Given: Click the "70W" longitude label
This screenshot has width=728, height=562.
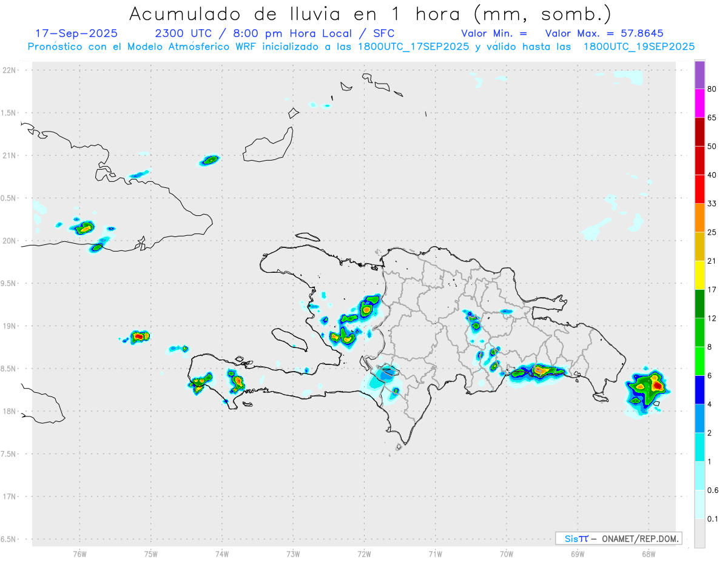Looking at the screenshot, I should click(506, 554).
